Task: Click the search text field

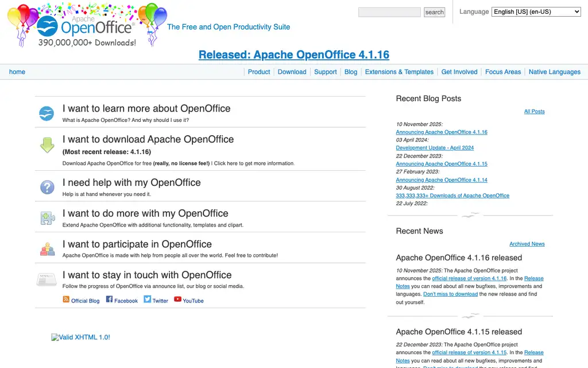Action: 389,12
